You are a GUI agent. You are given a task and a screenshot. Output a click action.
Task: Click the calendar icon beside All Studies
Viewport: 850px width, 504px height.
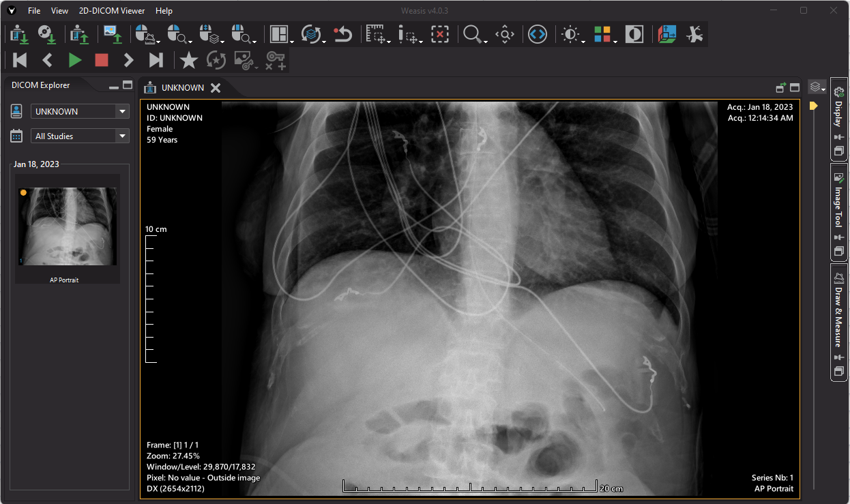pos(17,136)
